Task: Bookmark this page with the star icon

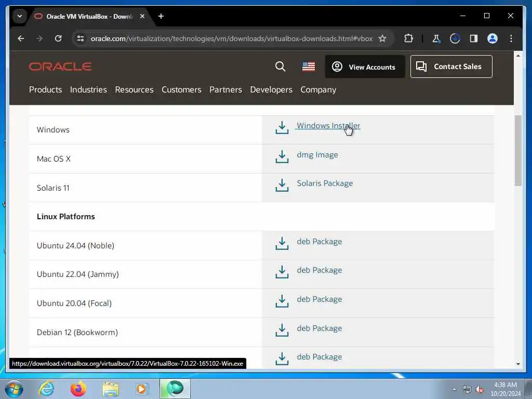Action: 382,38
